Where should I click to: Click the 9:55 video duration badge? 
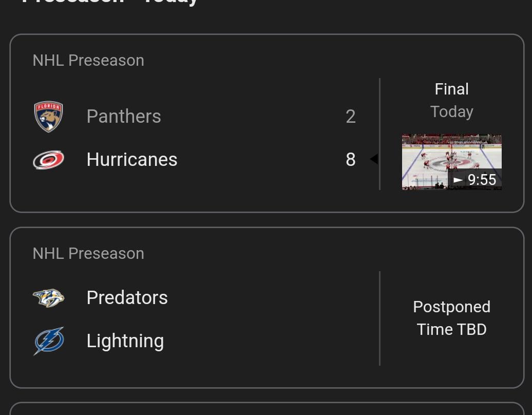coord(475,180)
